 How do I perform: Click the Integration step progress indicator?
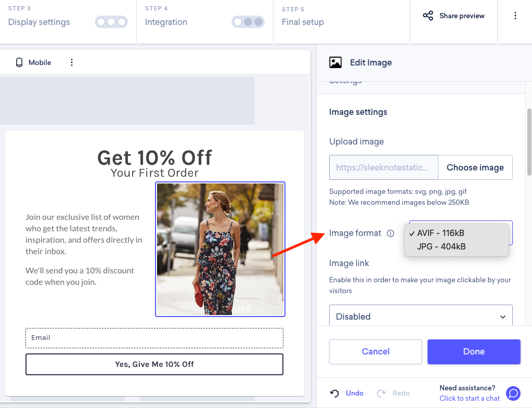click(248, 22)
